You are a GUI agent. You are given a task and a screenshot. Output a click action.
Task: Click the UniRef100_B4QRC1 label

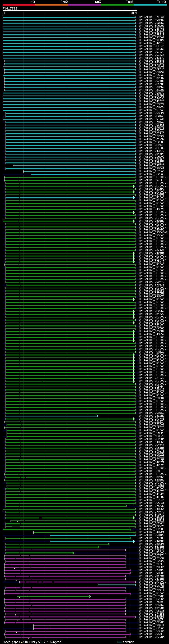pyautogui.click(x=152, y=532)
